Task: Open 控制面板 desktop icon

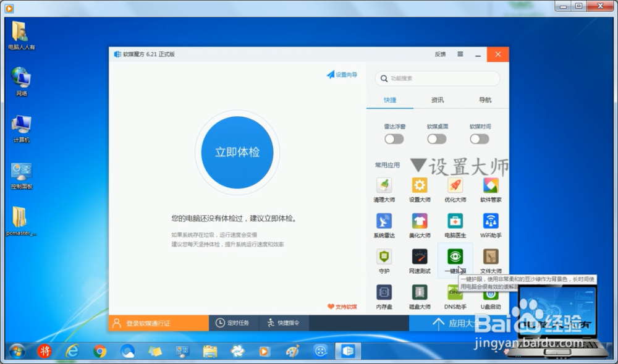Action: point(22,176)
